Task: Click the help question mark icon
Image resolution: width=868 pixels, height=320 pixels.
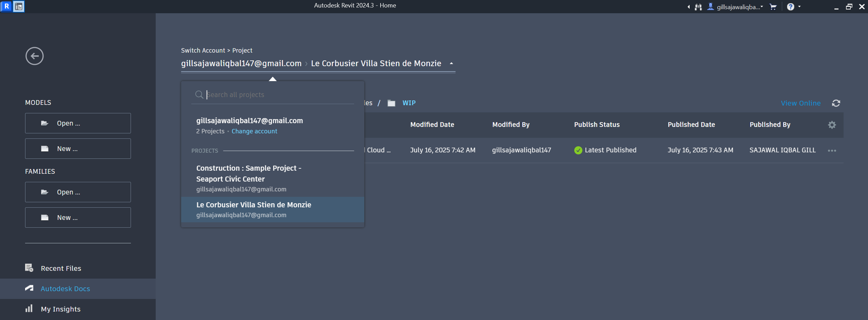Action: pos(790,7)
